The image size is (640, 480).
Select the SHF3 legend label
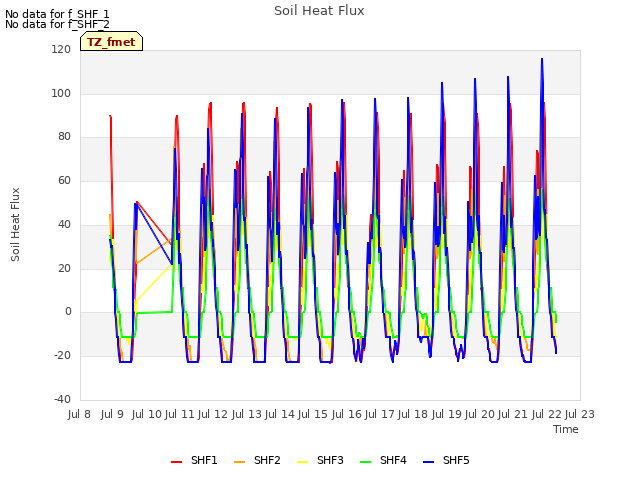[330, 460]
